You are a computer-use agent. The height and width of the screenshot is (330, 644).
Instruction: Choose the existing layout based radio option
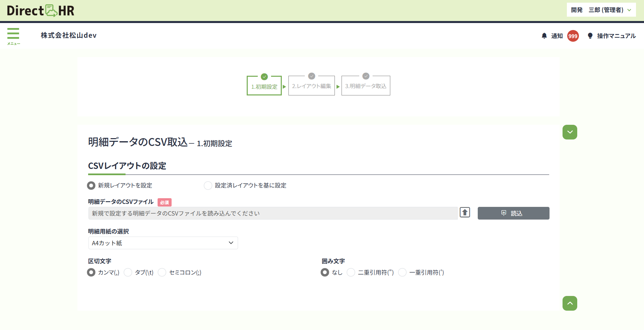pyautogui.click(x=208, y=186)
